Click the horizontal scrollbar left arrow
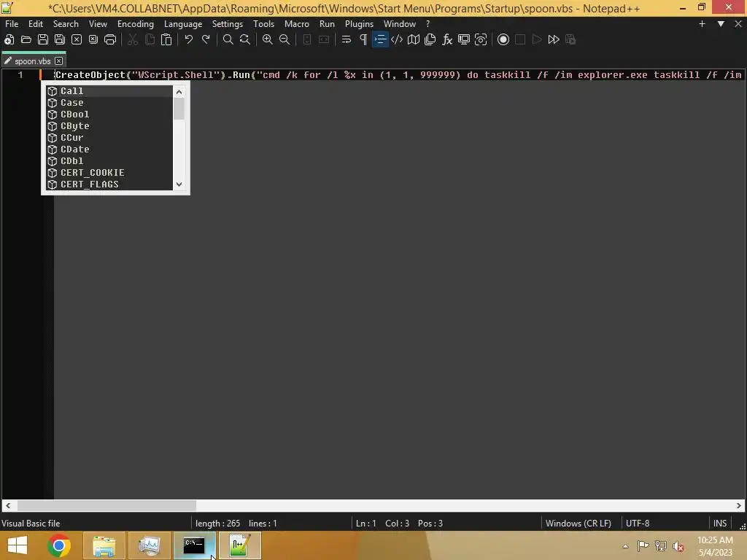Viewport: 747px width, 560px height. coord(8,506)
